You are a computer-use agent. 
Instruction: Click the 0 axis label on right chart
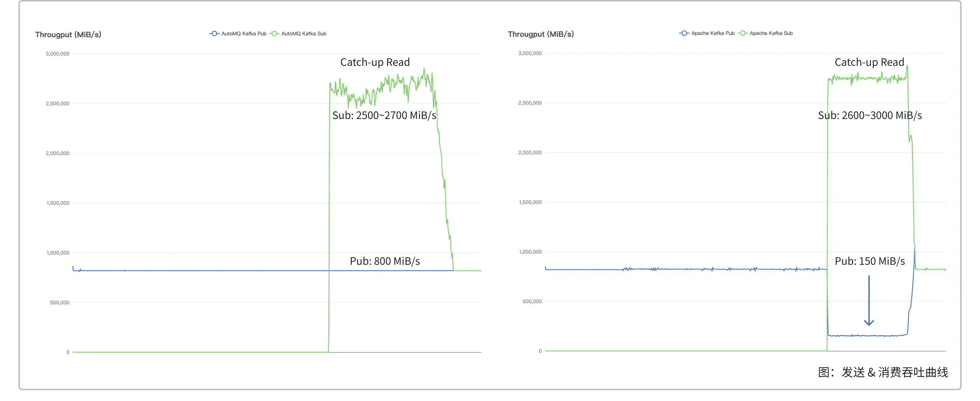(x=540, y=351)
